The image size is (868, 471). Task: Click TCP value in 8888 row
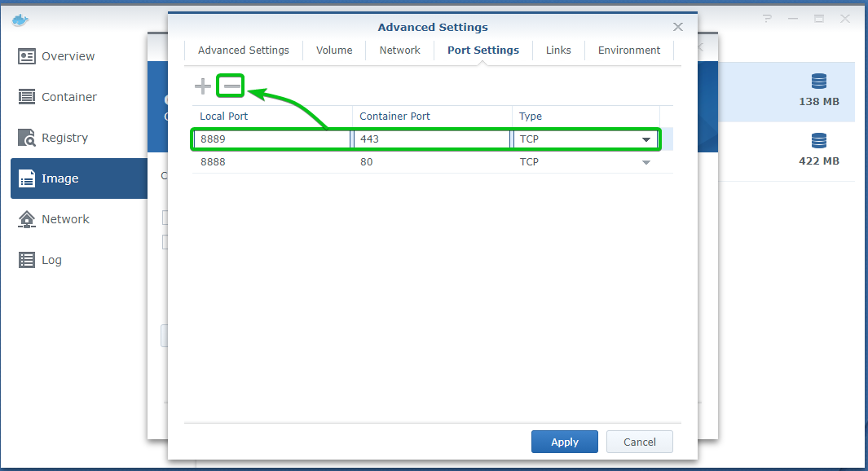point(529,162)
